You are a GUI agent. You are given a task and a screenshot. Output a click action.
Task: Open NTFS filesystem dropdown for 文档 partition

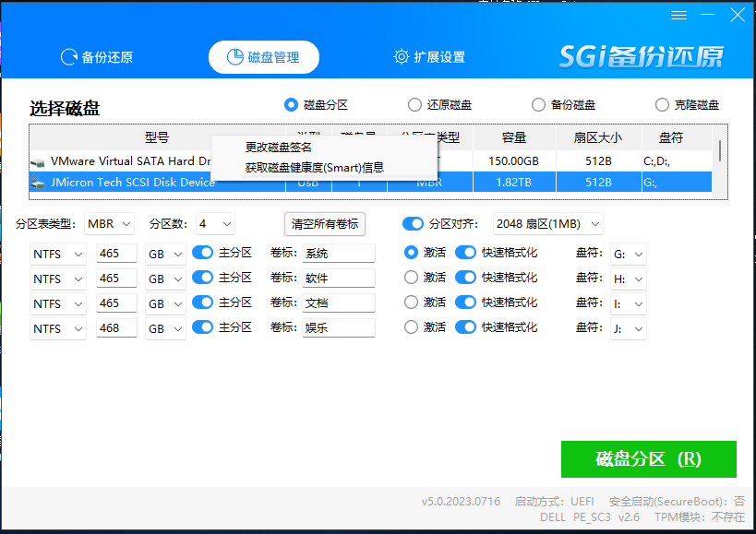pos(58,303)
